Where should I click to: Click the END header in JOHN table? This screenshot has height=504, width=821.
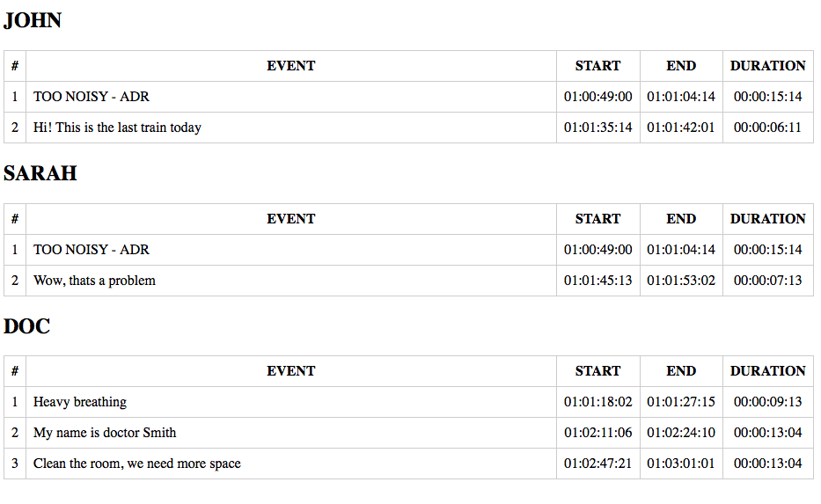(x=681, y=66)
